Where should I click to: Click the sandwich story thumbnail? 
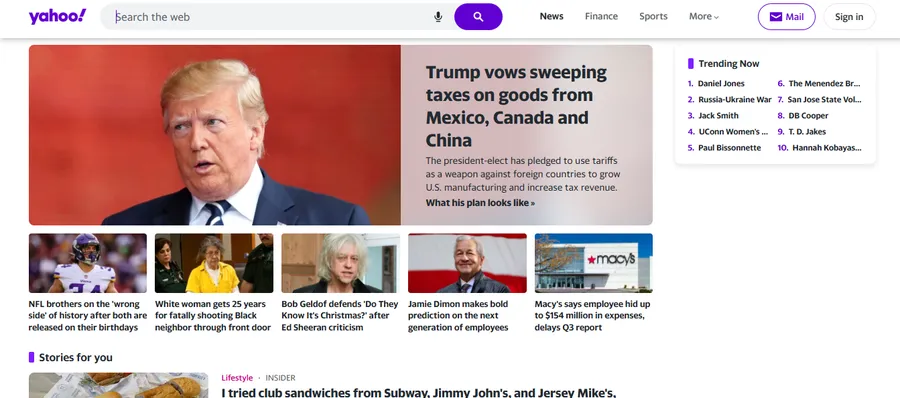click(x=118, y=385)
